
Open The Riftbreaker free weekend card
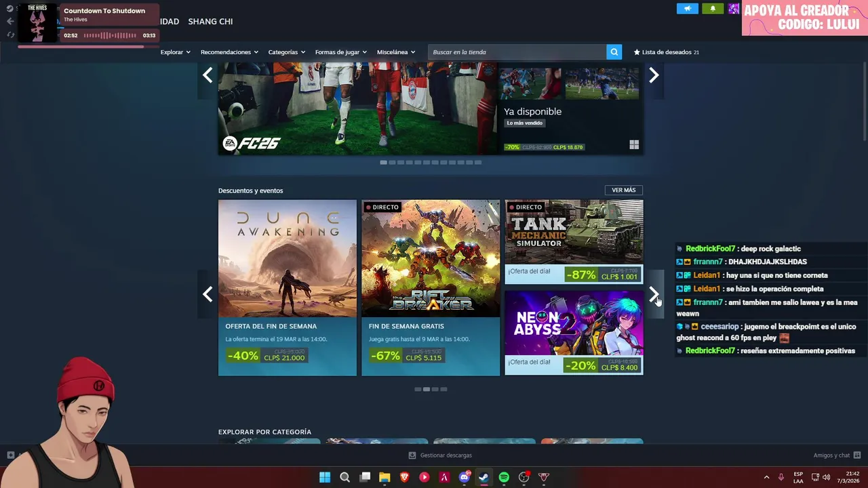pyautogui.click(x=431, y=287)
